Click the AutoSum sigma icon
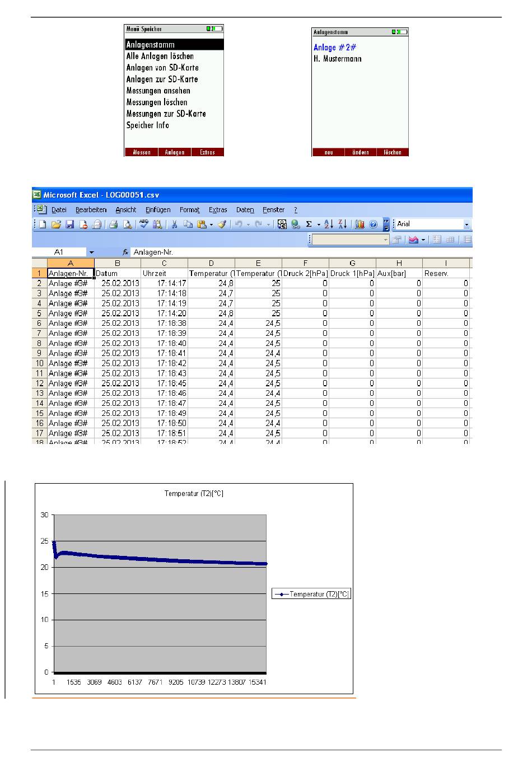Image resolution: width=532 pixels, height=772 pixels. (309, 224)
